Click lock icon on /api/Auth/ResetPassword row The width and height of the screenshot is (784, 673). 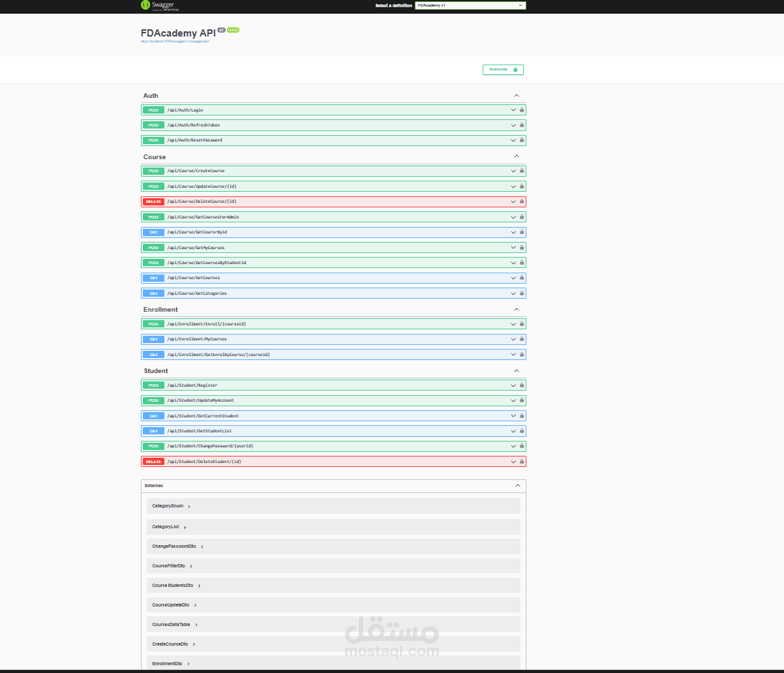click(522, 140)
